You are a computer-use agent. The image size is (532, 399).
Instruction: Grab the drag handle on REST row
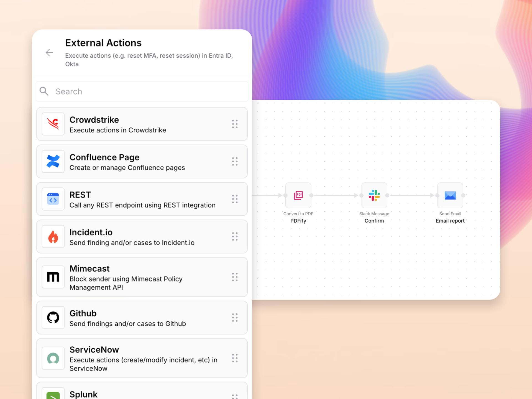[x=235, y=199]
